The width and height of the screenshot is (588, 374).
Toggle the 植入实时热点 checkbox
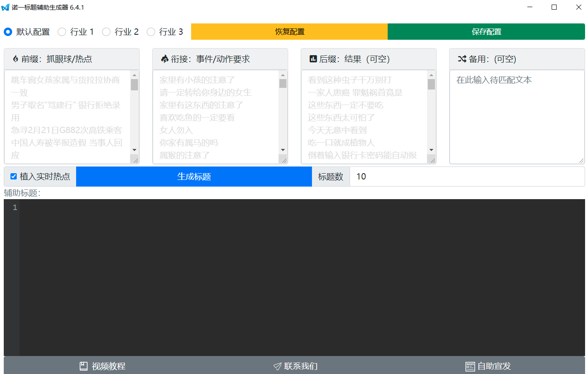(13, 177)
